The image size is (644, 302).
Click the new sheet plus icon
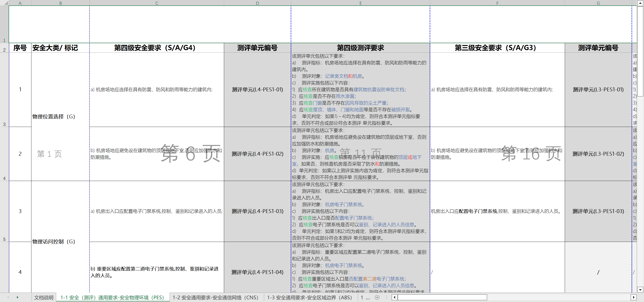[377, 297]
